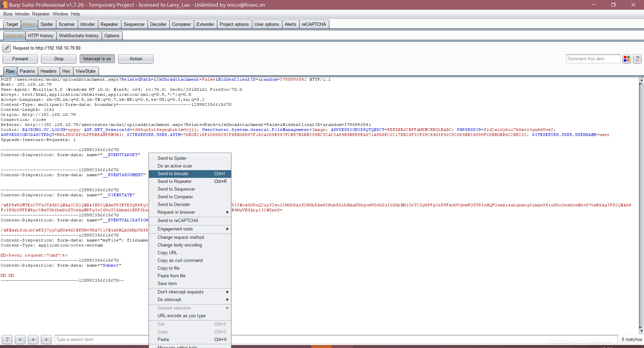Open the Intruder menu in the menu bar
Viewport: 644px width, 348px height.
tap(22, 14)
